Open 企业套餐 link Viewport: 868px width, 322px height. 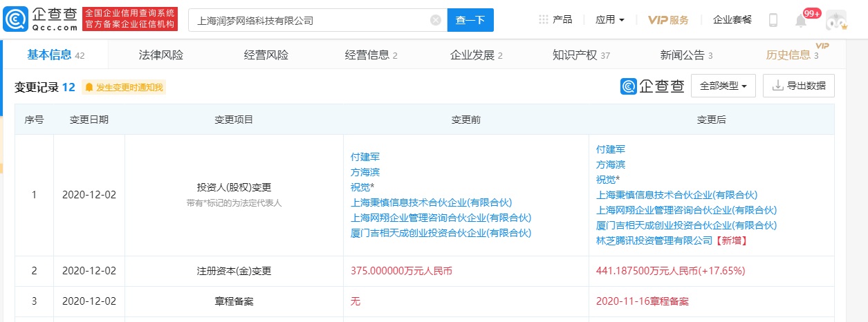(x=732, y=19)
